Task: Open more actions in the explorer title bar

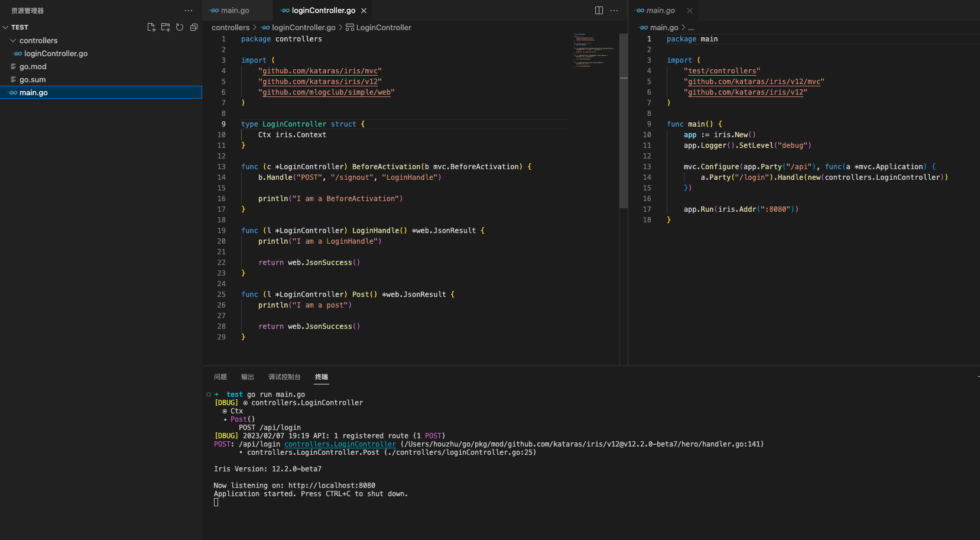Action: coord(189,10)
